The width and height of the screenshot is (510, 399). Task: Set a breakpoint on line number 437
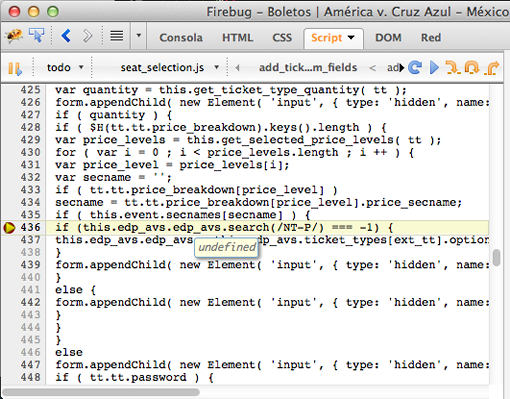(x=30, y=240)
